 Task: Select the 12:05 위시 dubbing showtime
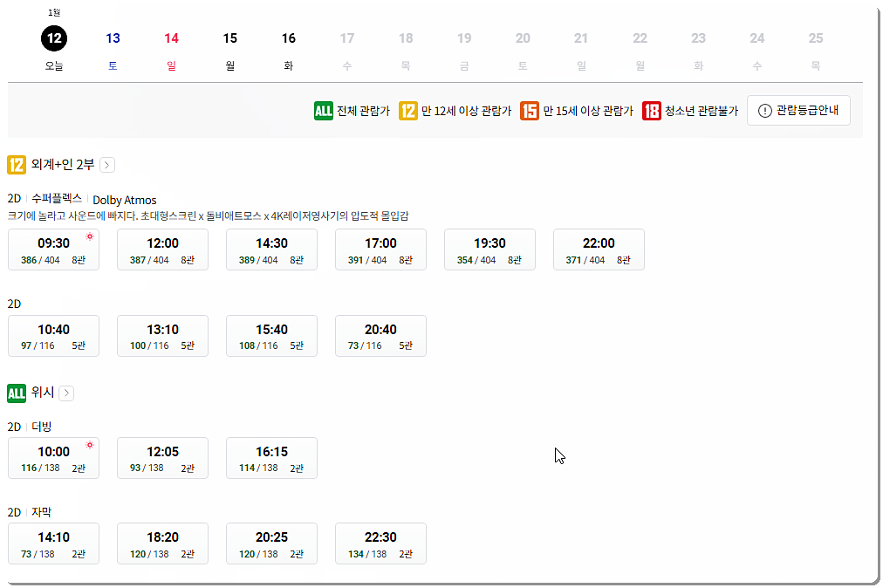[162, 457]
